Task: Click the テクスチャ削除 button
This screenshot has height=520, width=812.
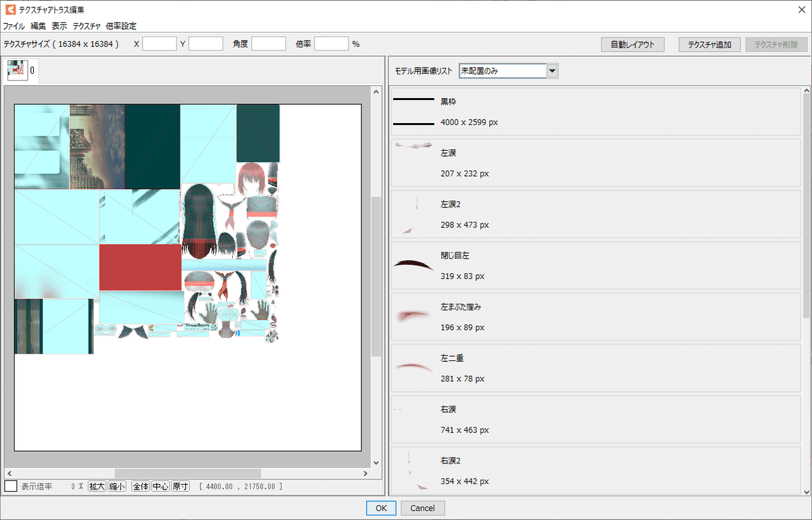Action: coord(776,45)
